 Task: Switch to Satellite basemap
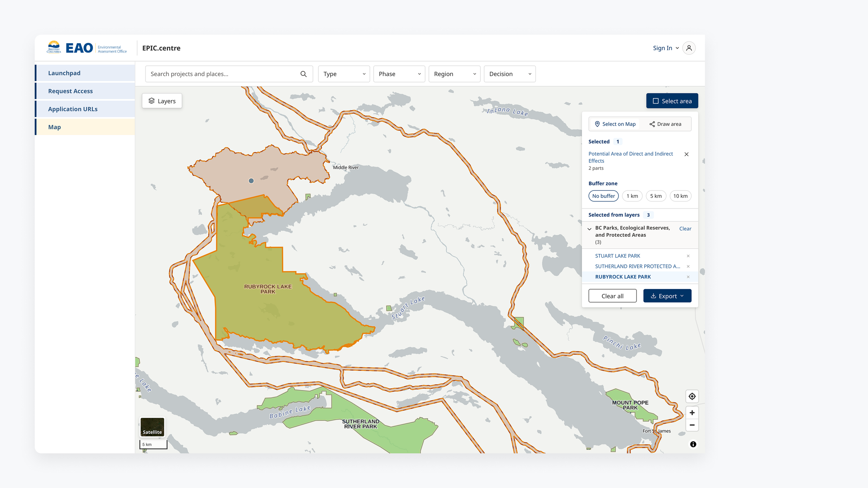(x=152, y=427)
